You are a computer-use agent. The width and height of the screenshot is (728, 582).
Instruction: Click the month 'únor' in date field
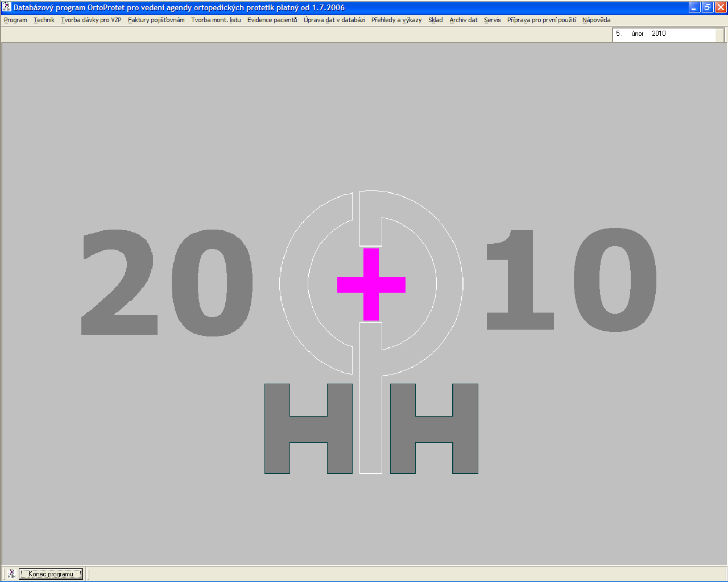637,34
